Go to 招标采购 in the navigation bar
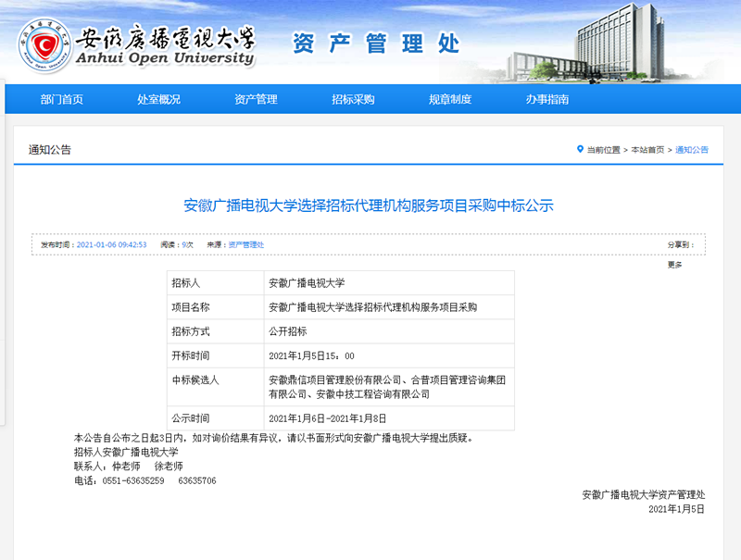This screenshot has width=741, height=560. click(x=353, y=99)
